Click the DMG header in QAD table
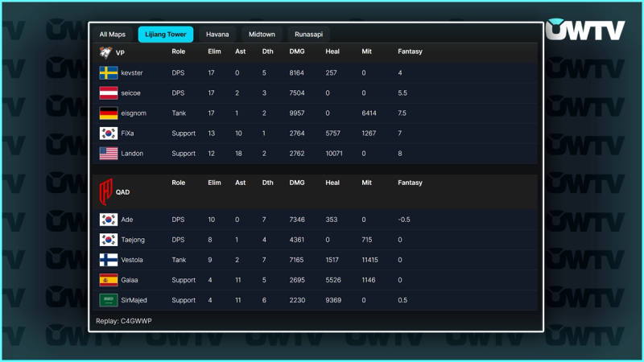Viewport: 644px width, 362px height. 297,183
